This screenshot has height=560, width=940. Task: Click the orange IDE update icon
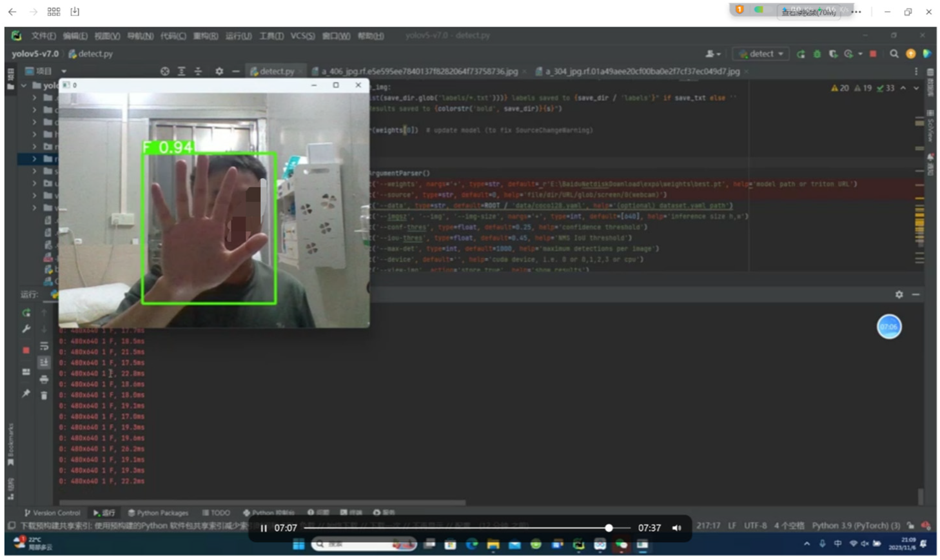[911, 54]
